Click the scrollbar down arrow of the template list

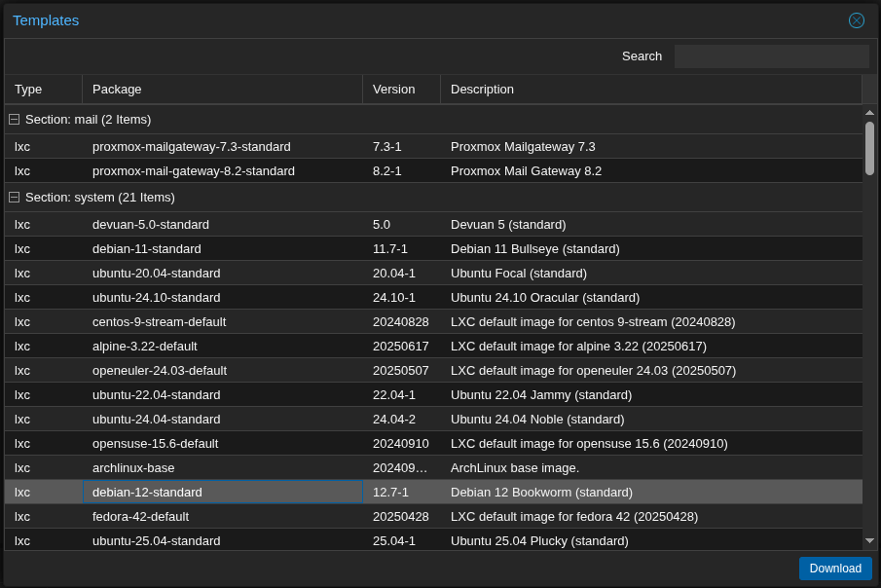pyautogui.click(x=869, y=540)
